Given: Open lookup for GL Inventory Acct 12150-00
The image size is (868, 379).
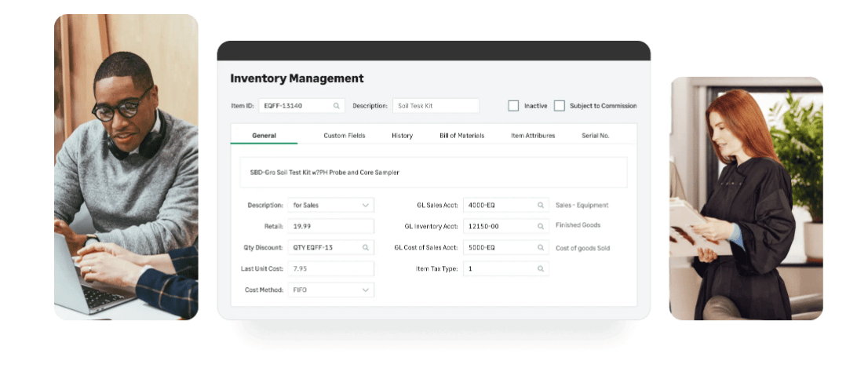Looking at the screenshot, I should (x=541, y=226).
